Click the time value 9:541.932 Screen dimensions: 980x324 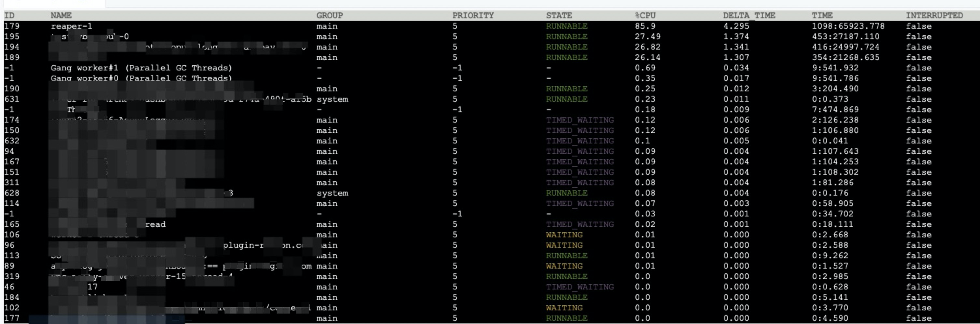click(835, 68)
